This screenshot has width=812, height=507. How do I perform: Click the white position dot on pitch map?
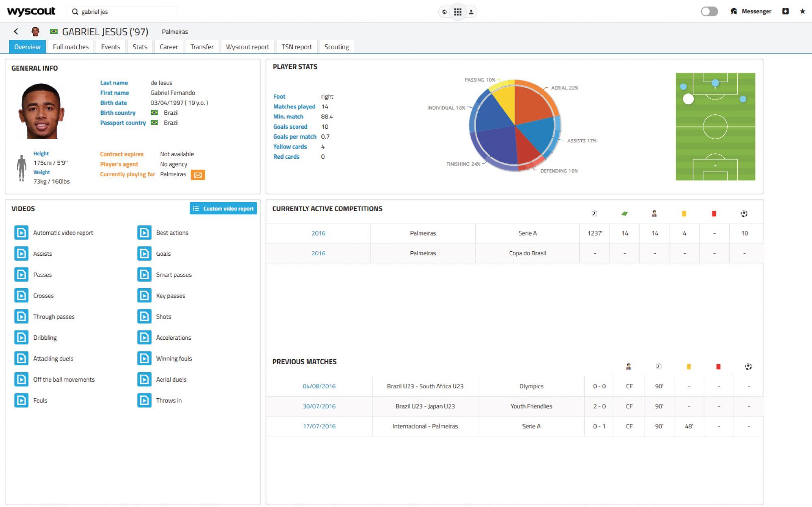(688, 99)
